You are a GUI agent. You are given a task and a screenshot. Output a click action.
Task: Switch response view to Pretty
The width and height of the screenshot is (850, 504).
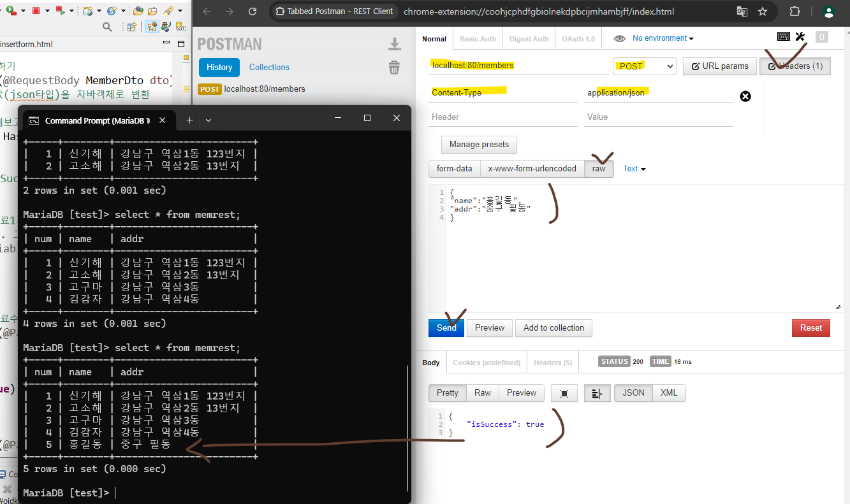point(447,393)
